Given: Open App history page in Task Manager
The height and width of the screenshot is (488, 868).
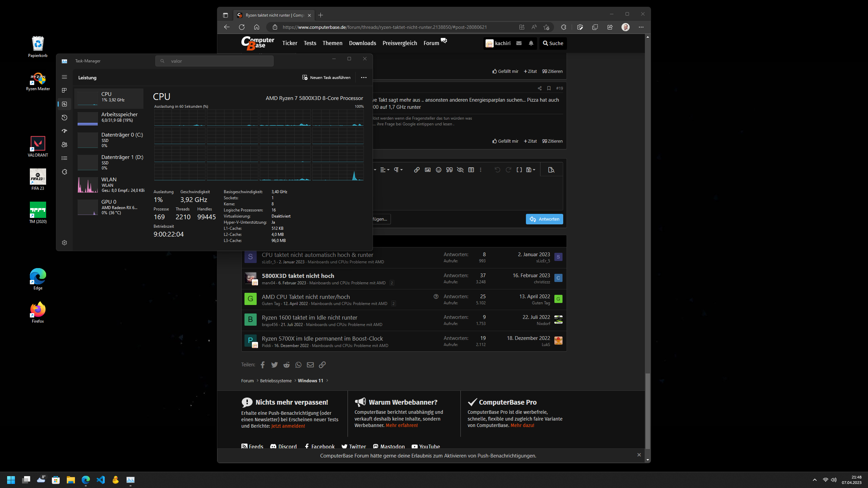Looking at the screenshot, I should click(x=64, y=118).
